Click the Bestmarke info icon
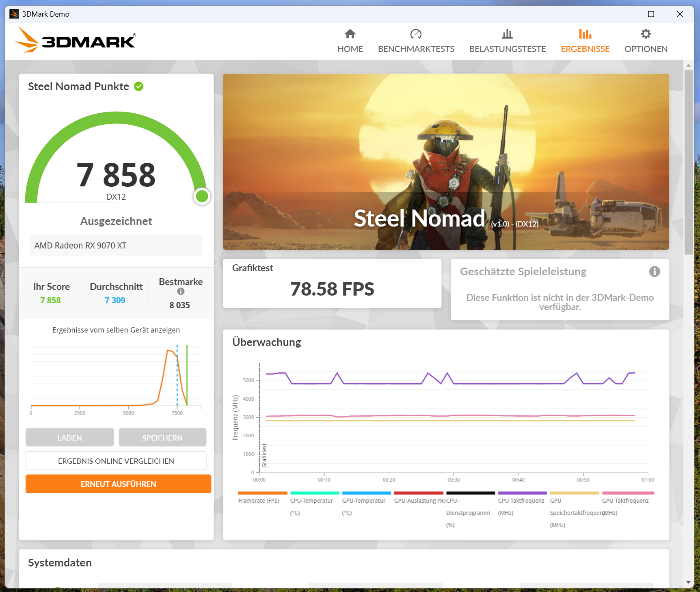The image size is (700, 592). click(181, 291)
